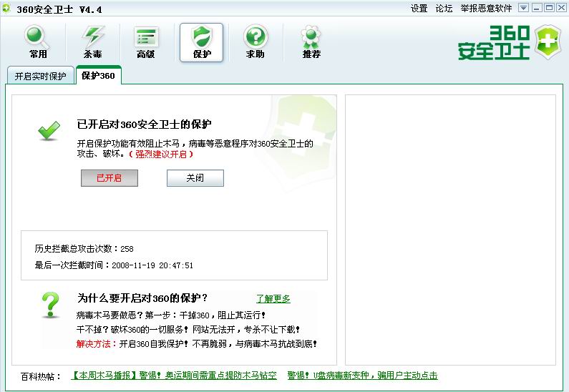The height and width of the screenshot is (392, 569).
Task: Click the 历史拦截总攻击次数：258 text
Action: pos(84,249)
